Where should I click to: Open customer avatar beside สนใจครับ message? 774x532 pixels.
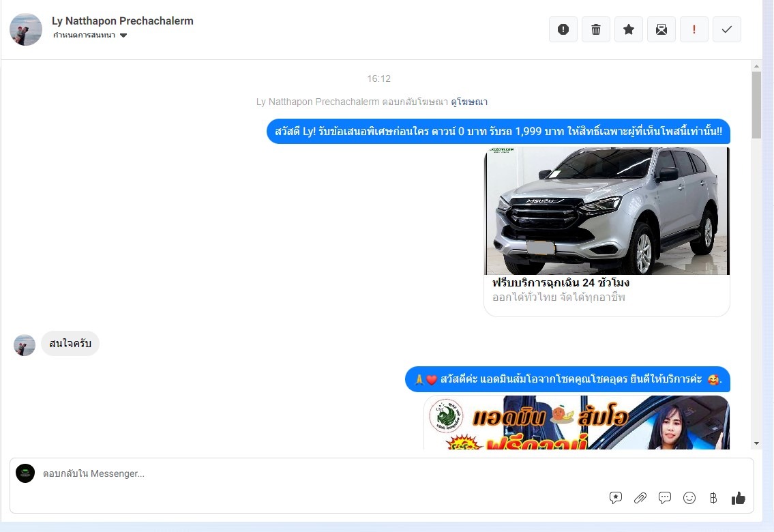24,345
